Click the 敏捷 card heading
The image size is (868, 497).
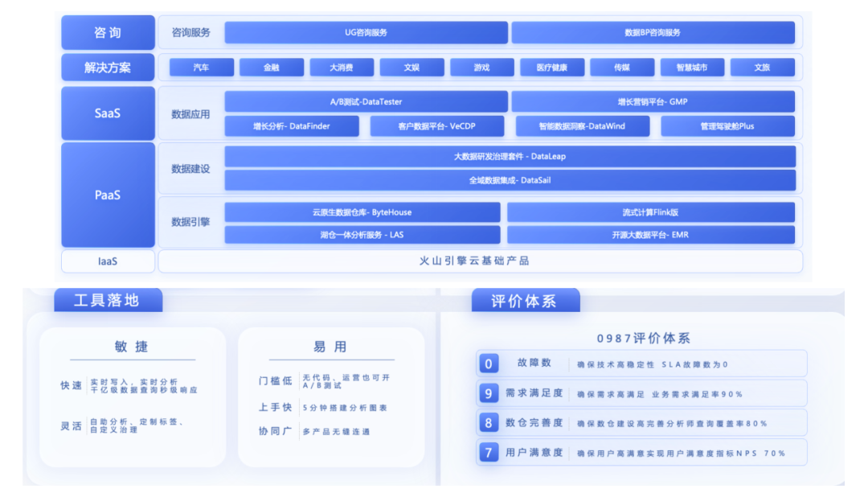[x=132, y=347]
